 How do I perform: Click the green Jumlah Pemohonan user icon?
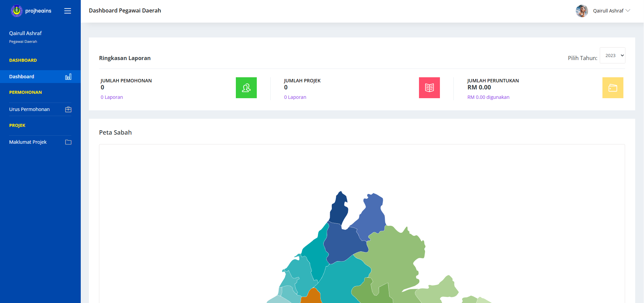[x=246, y=88]
